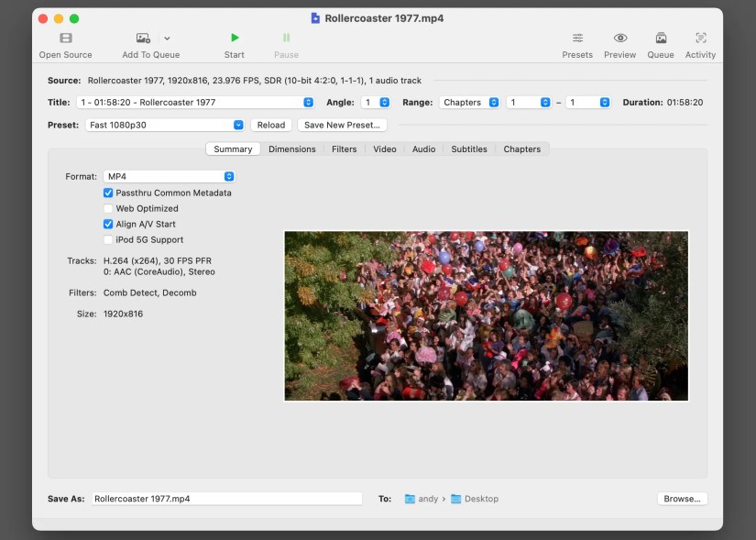
Task: Switch to the Dimensions tab
Action: (x=292, y=149)
